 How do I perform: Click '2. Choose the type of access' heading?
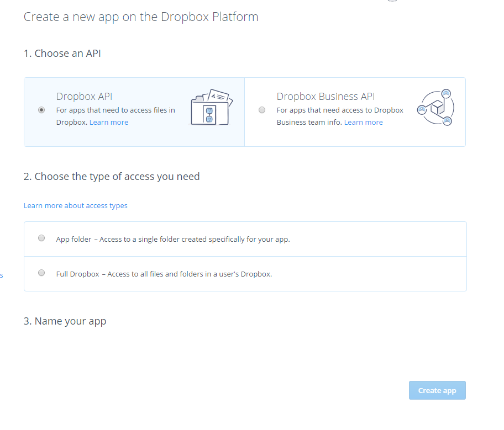coord(112,177)
